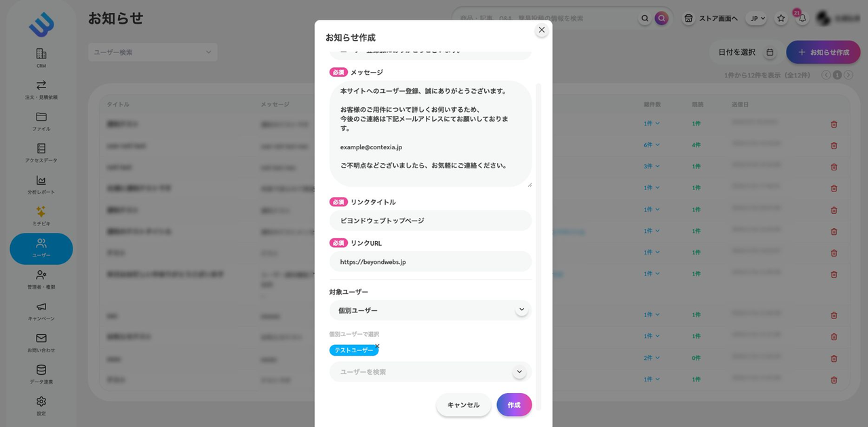Open 注文・見積依頼 in sidebar
The image size is (868, 427).
point(41,86)
